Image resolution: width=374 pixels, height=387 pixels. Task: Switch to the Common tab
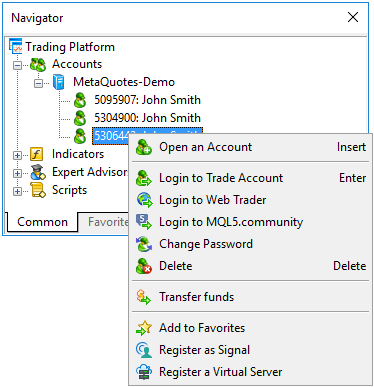42,222
